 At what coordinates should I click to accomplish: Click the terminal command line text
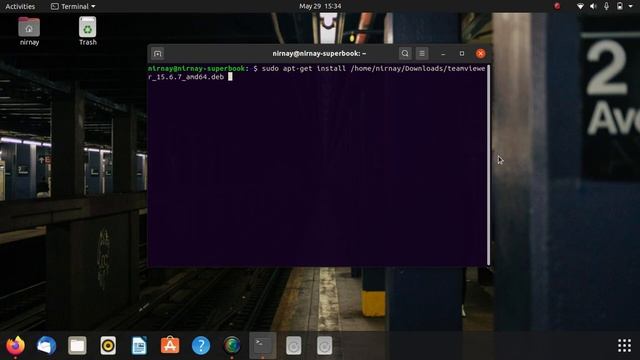click(x=317, y=73)
